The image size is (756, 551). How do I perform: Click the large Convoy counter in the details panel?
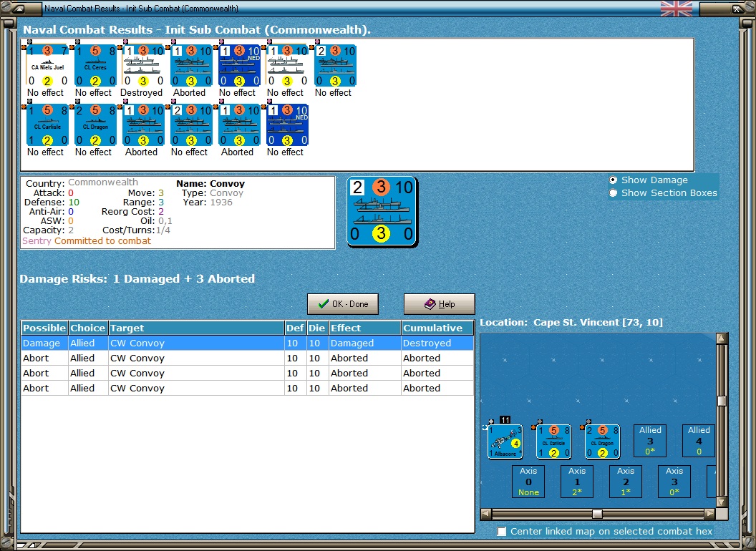[x=382, y=212]
